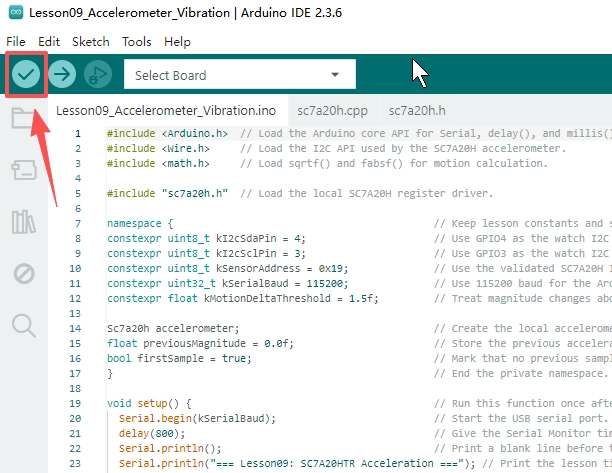
Task: Click the 'namespace {' code line
Action: (140, 224)
